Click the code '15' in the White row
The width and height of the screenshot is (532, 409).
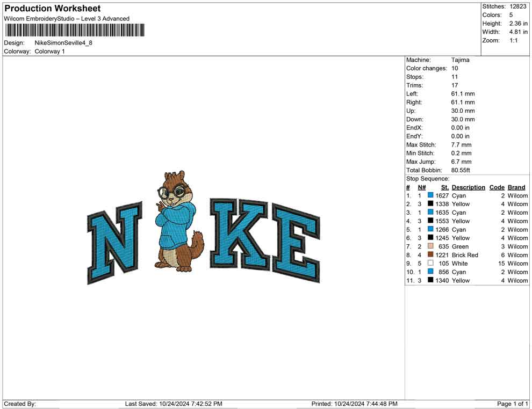coord(501,264)
